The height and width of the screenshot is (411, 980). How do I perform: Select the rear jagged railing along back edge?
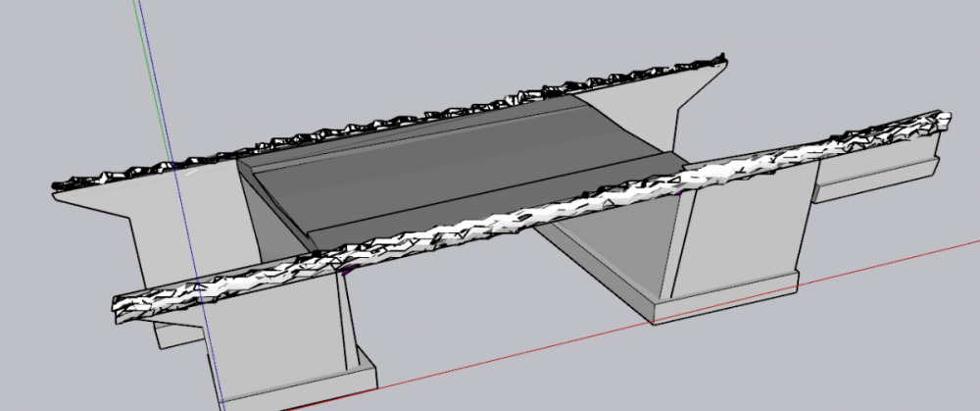click(387, 122)
